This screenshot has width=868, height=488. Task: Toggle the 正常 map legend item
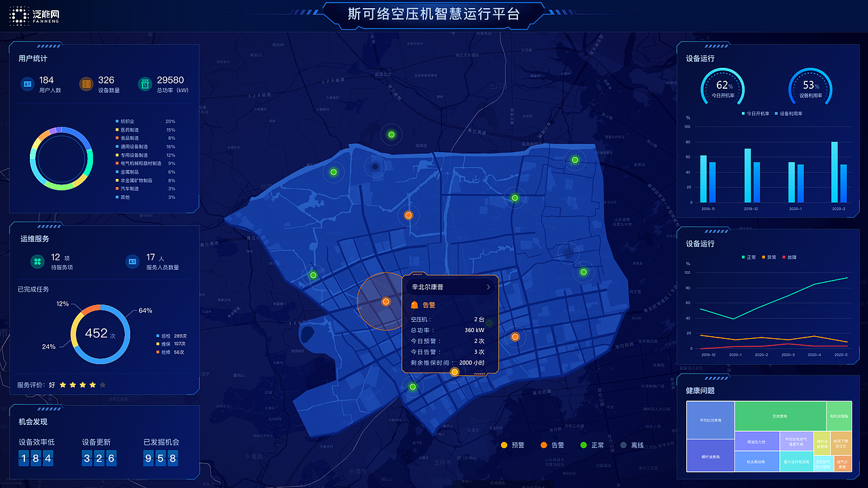tap(591, 445)
